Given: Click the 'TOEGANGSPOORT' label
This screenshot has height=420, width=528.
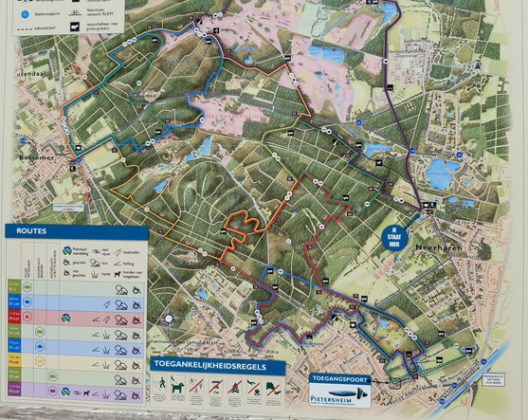Looking at the screenshot, I should (339, 378).
